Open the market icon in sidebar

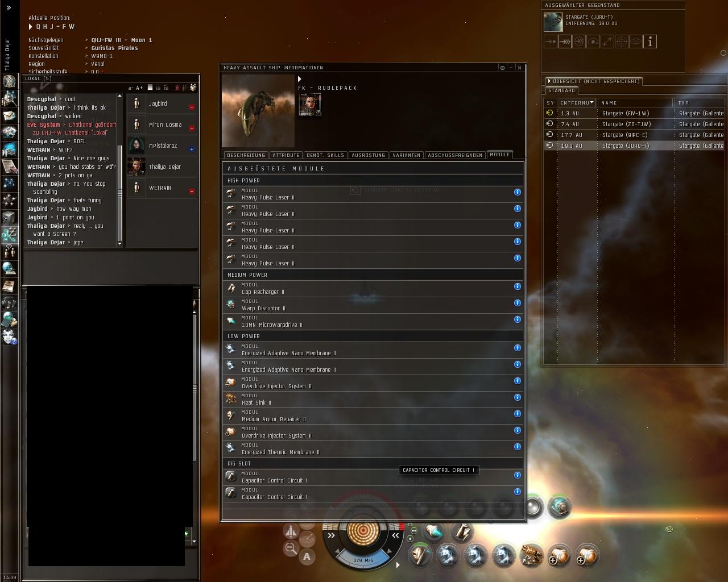(x=9, y=149)
